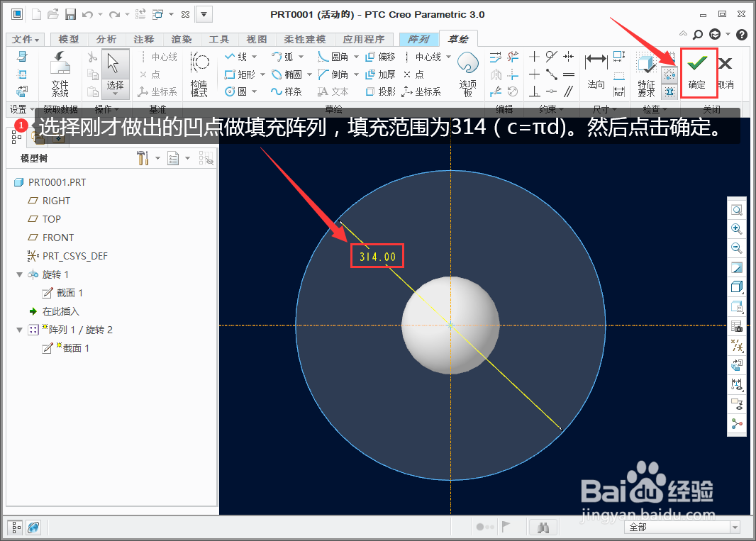The width and height of the screenshot is (756, 541).
Task: Click zoom out magnifier icon
Action: (x=737, y=248)
